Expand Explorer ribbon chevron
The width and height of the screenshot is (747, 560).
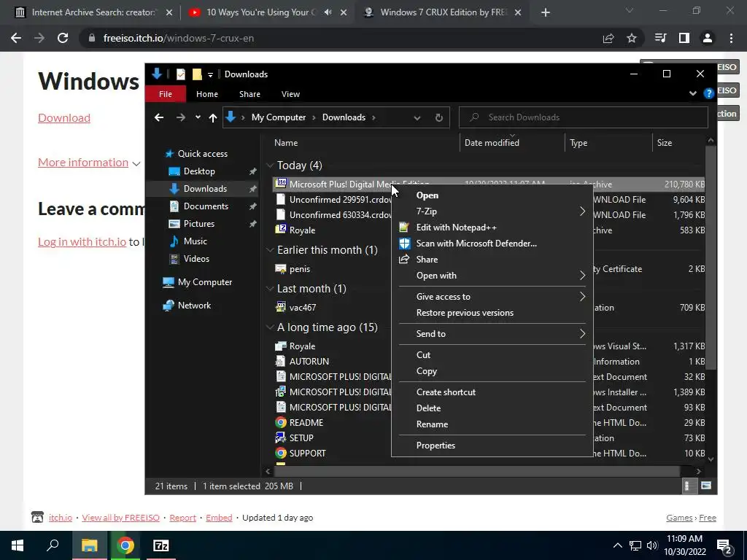click(693, 93)
